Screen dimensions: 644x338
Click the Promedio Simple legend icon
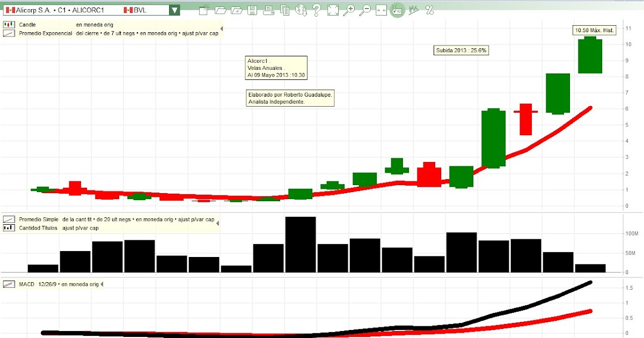point(9,219)
